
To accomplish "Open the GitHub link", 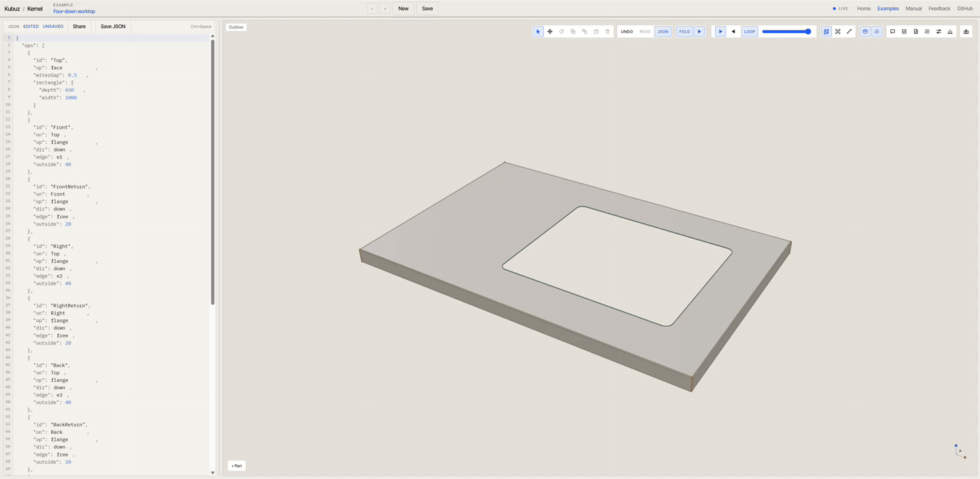I will click(x=965, y=9).
